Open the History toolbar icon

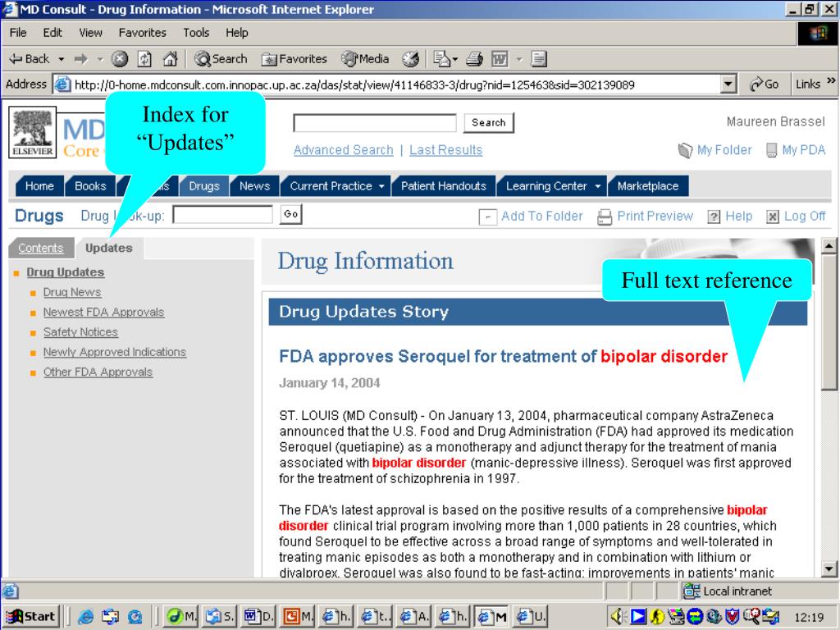(411, 59)
